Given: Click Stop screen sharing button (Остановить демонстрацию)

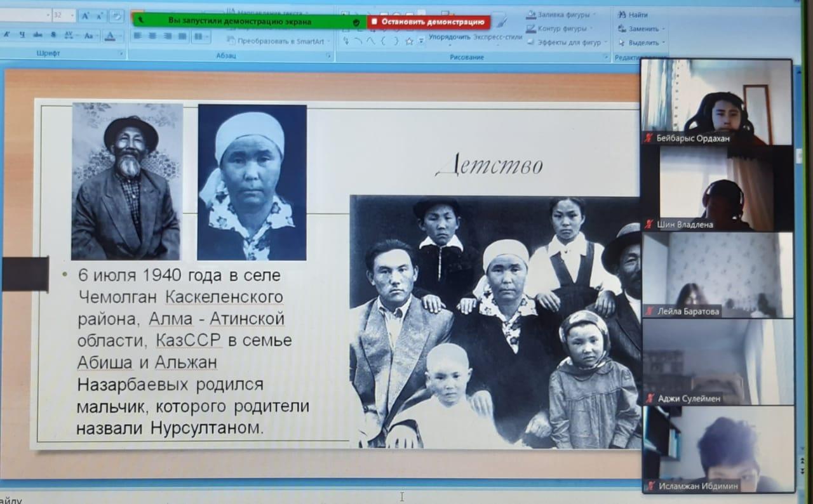Looking at the screenshot, I should pos(429,22).
